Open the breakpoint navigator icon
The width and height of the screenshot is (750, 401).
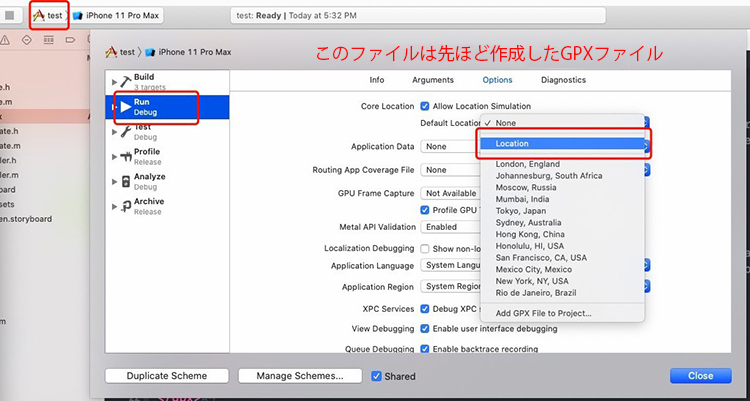pos(70,40)
